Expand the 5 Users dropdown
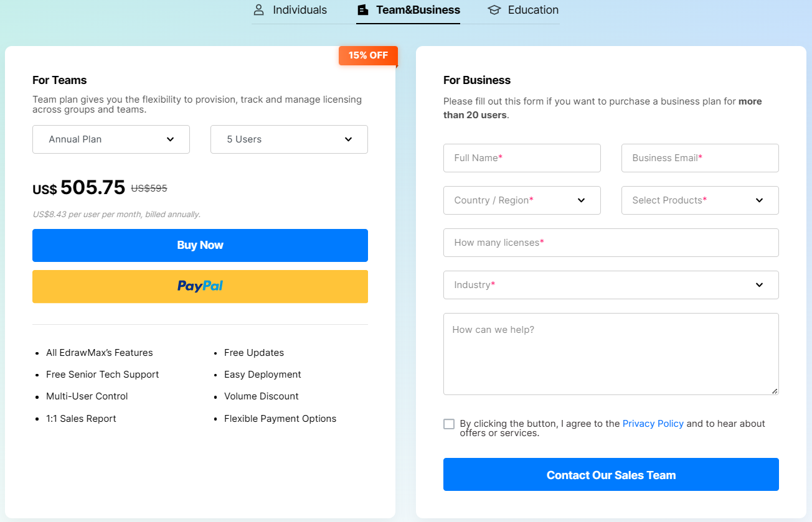The height and width of the screenshot is (522, 812). [289, 139]
